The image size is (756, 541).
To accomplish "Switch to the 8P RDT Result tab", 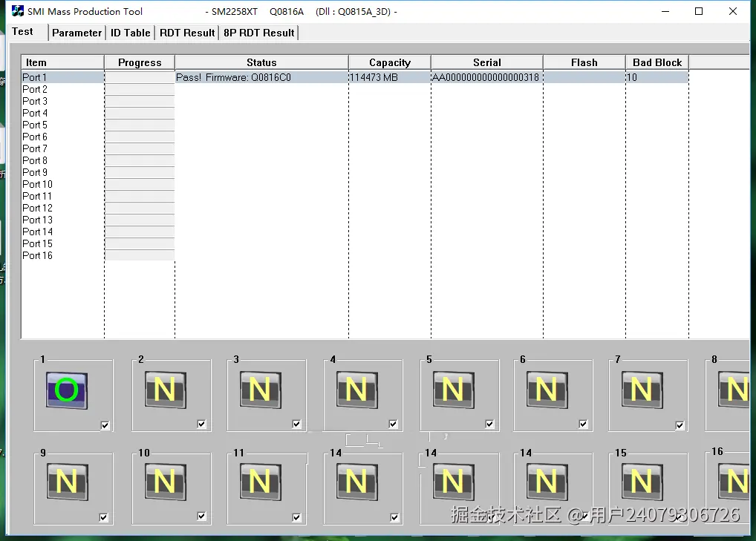I will 259,33.
